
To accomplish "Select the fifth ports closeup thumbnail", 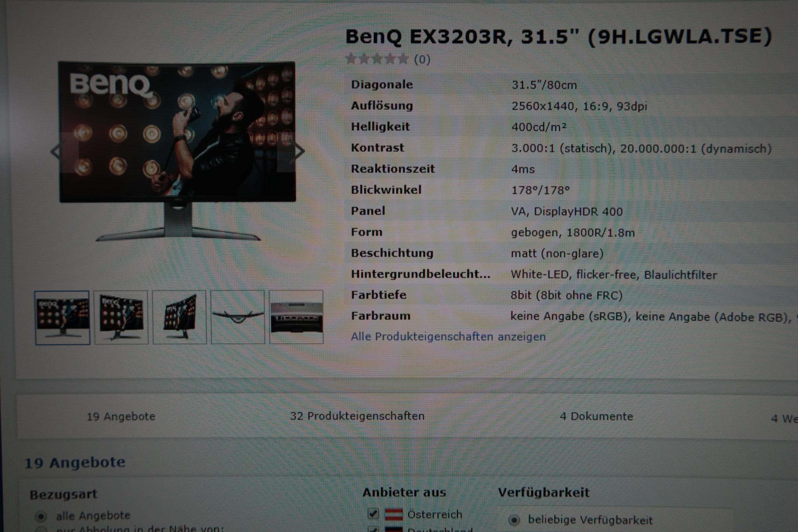I will pos(296,317).
